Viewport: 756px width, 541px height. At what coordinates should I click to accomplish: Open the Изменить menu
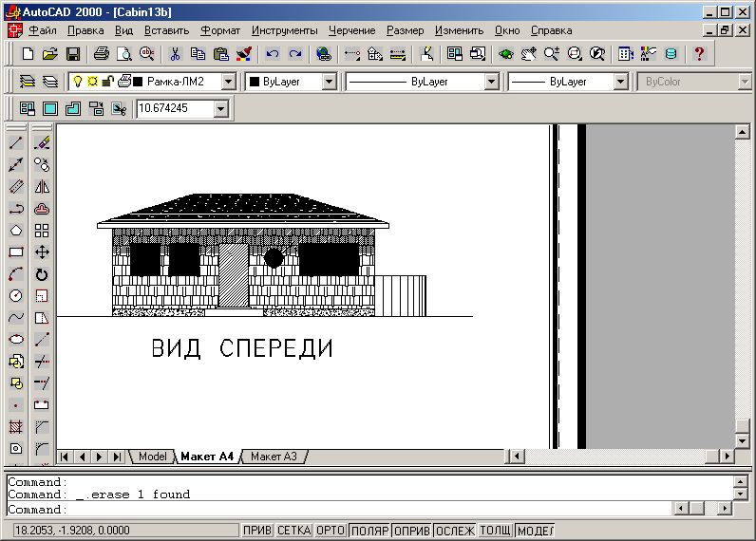pos(459,30)
